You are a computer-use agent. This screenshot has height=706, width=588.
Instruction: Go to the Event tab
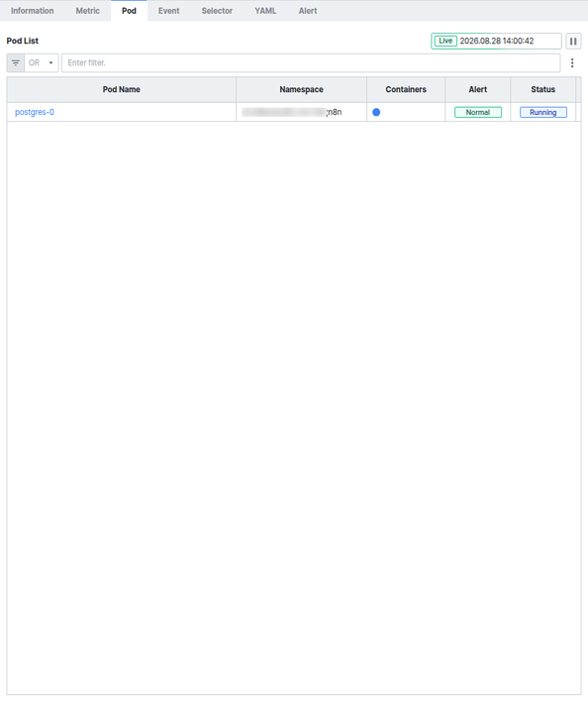pos(169,11)
